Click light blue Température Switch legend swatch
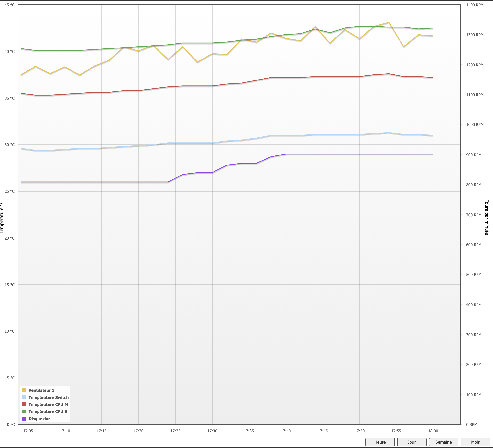Screen dimensions: 493x448 tap(24, 397)
